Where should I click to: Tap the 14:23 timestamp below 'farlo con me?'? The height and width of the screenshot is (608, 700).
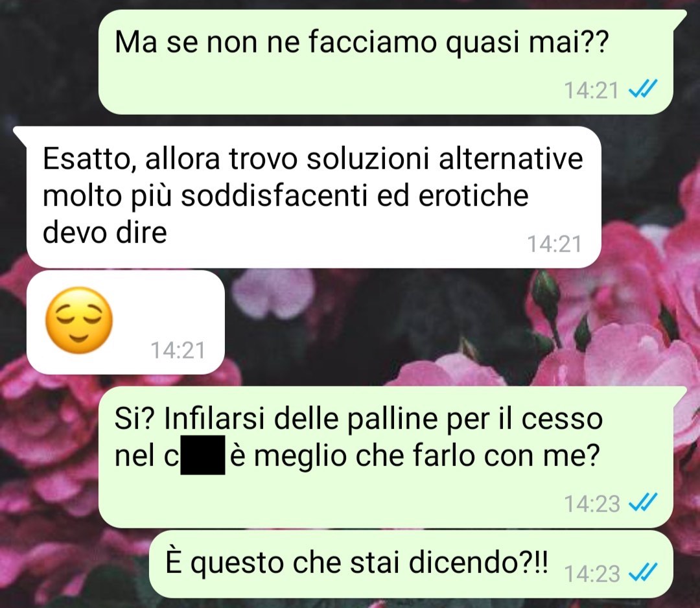(592, 504)
